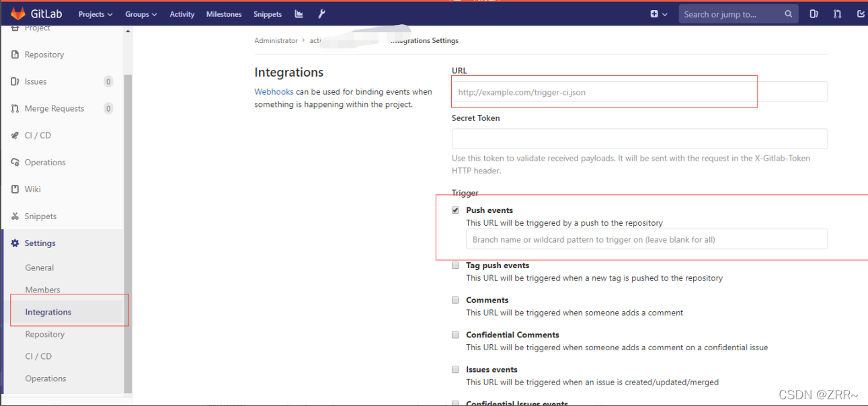Click the Merge Requests count badge
868x406 pixels.
coord(108,108)
